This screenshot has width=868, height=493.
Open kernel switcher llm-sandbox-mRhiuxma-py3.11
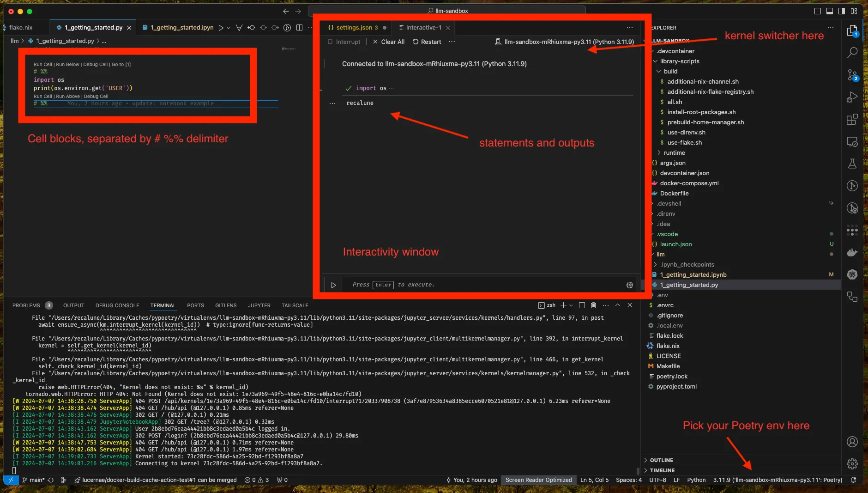pos(564,42)
